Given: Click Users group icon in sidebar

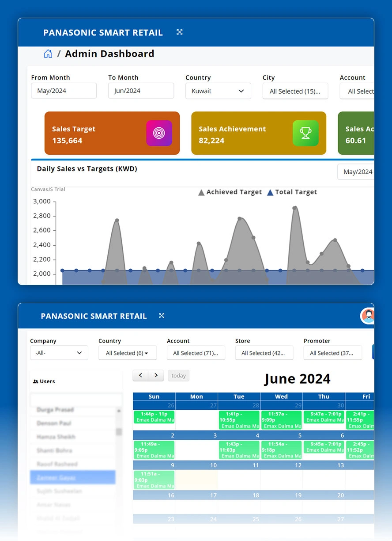Looking at the screenshot, I should click(x=36, y=381).
